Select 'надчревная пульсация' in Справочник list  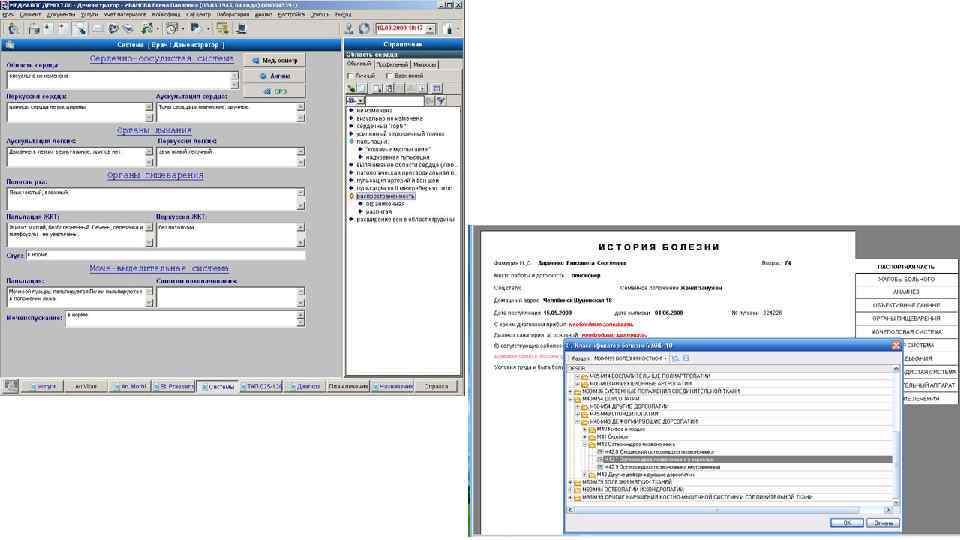tap(398, 157)
